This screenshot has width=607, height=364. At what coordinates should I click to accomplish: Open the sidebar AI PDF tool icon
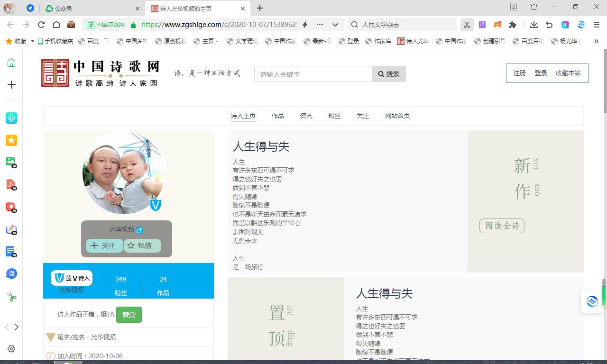coord(11,184)
